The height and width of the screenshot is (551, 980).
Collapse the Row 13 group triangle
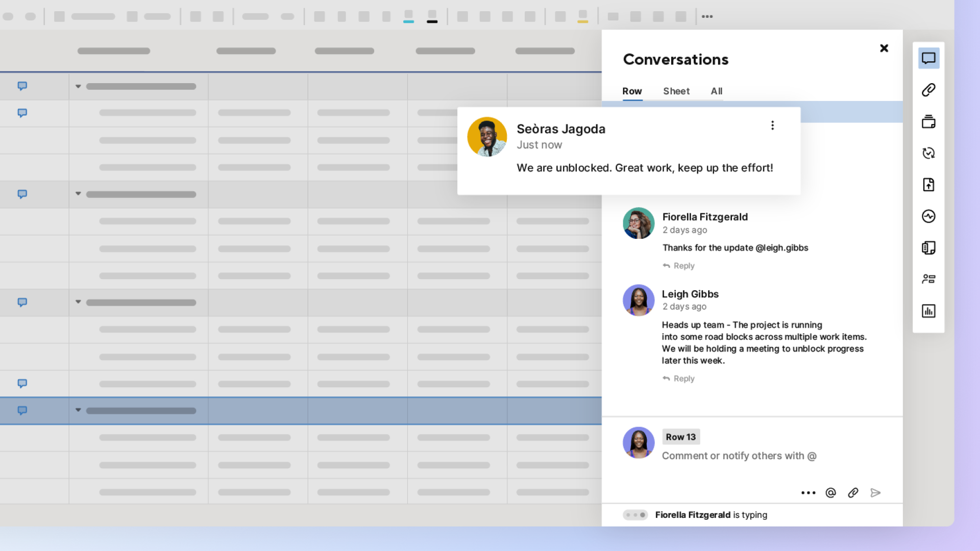78,410
